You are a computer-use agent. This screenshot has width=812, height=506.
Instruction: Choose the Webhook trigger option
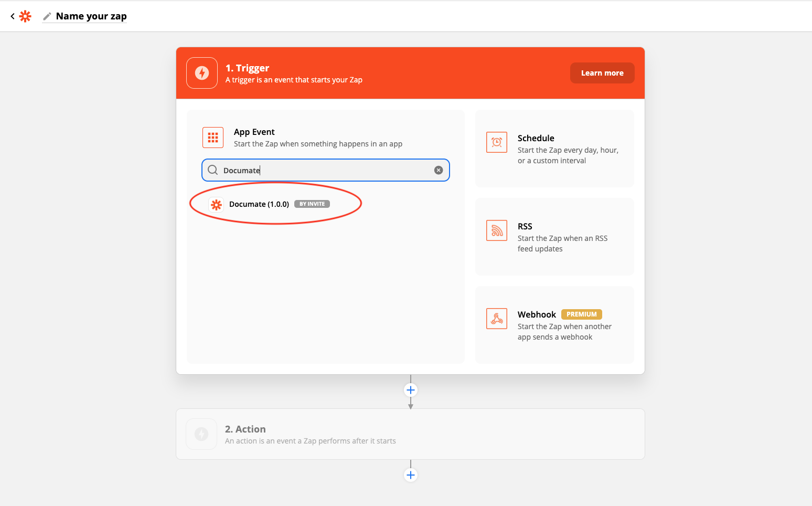554,325
